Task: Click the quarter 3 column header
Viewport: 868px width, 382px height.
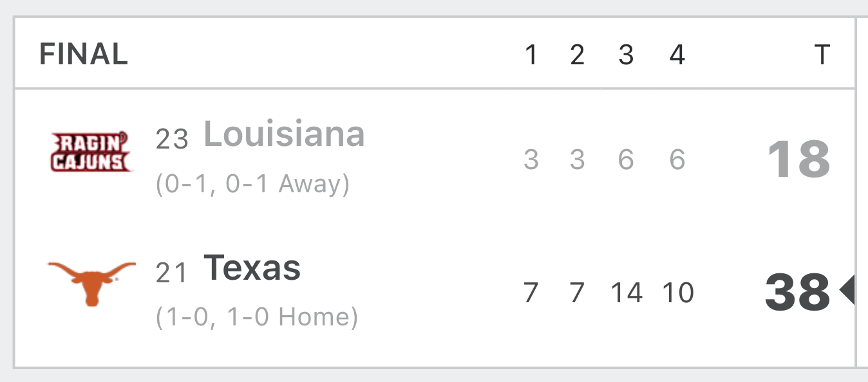Action: click(626, 55)
